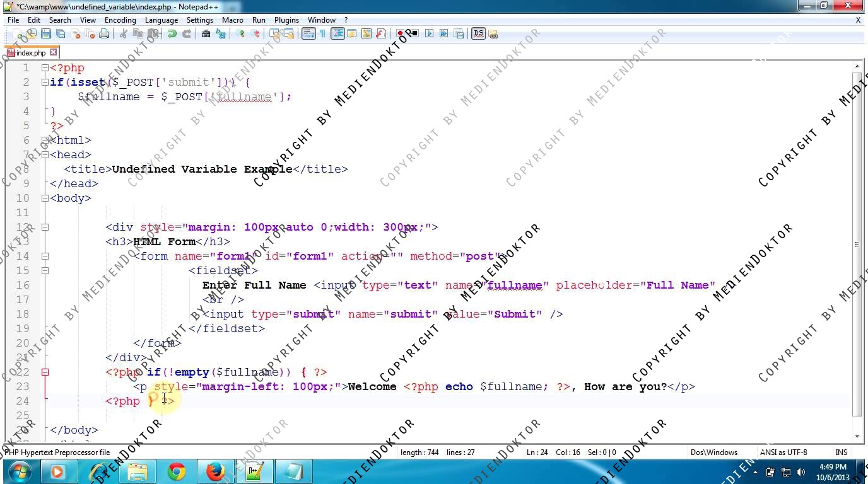This screenshot has height=484, width=868.
Task: Close the index.php tab with its X
Action: (x=54, y=52)
